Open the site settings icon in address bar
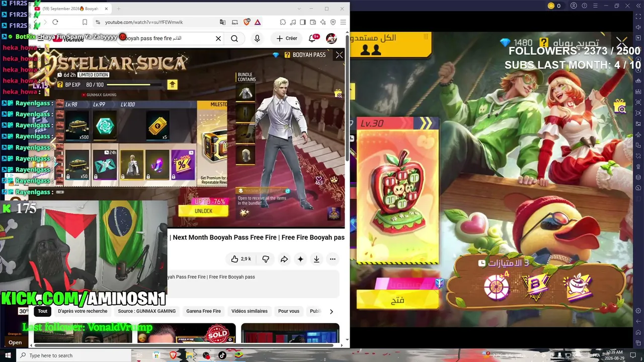The height and width of the screenshot is (362, 644). 98,22
